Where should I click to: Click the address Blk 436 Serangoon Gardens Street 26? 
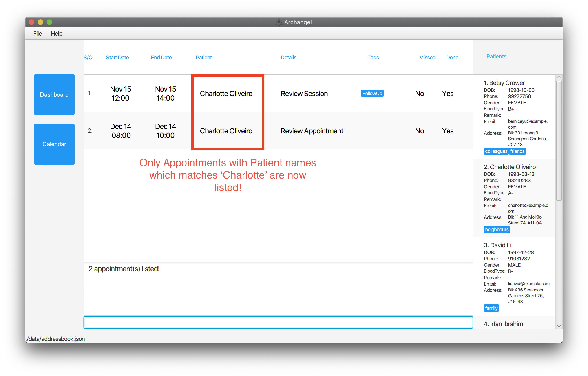526,296
